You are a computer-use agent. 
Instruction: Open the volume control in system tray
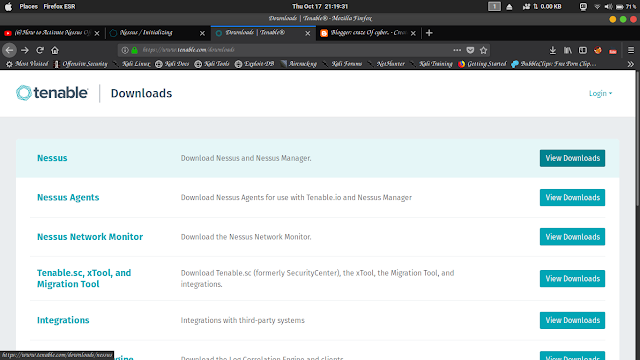click(x=608, y=7)
